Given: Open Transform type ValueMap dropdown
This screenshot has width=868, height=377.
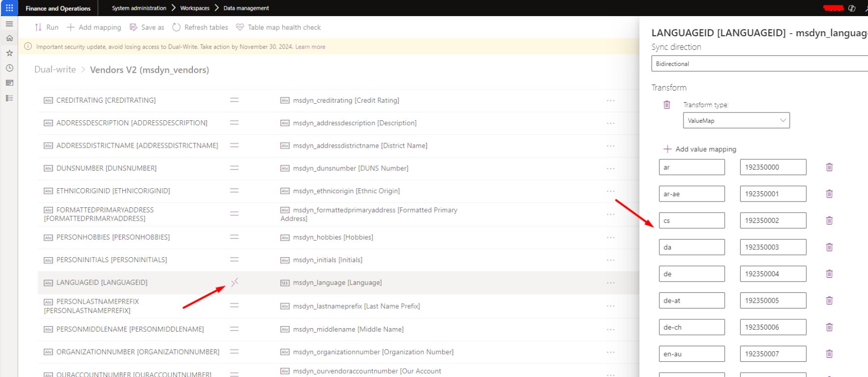Looking at the screenshot, I should point(736,120).
